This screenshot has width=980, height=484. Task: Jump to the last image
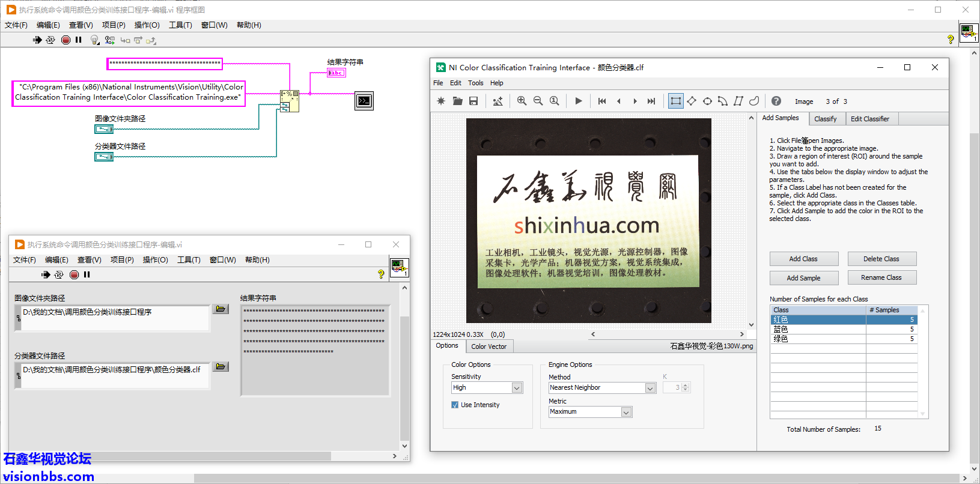[x=651, y=101]
